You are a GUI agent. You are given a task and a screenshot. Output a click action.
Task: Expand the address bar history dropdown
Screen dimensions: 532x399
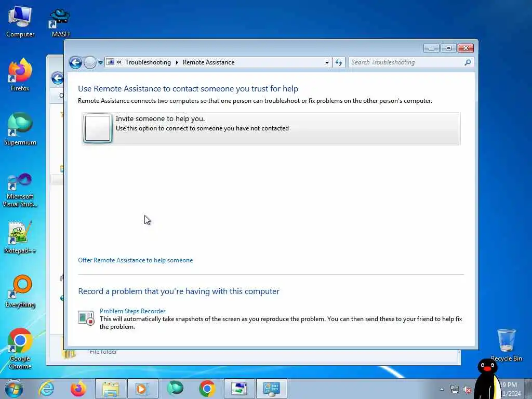327,62
